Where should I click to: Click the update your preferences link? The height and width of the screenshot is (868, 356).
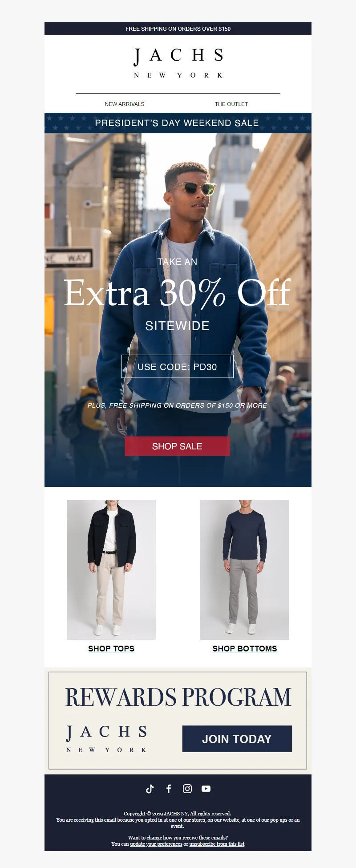(x=156, y=844)
